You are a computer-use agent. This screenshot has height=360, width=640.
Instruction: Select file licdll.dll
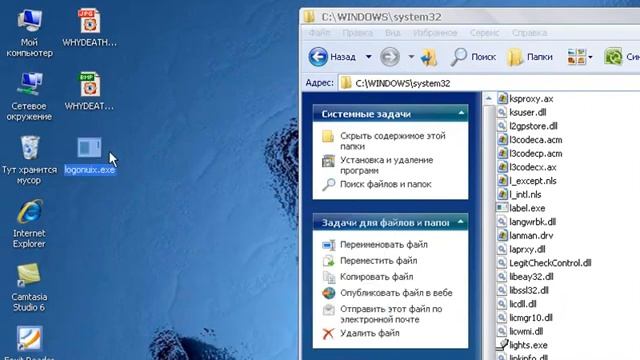click(x=517, y=304)
